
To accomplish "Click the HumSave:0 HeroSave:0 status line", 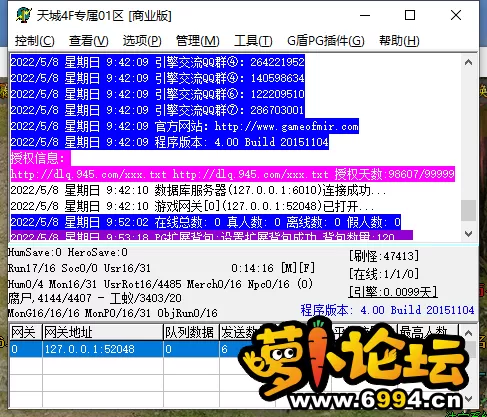I will point(68,252).
